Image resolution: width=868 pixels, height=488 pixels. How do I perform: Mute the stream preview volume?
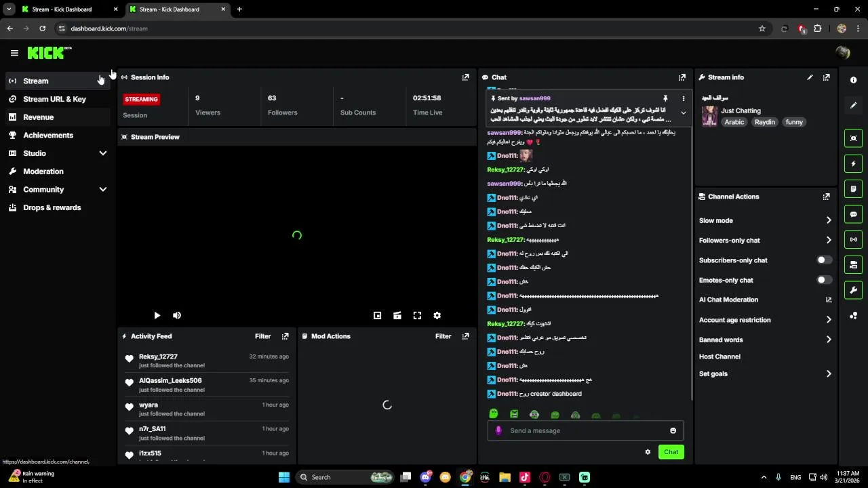coord(177,315)
